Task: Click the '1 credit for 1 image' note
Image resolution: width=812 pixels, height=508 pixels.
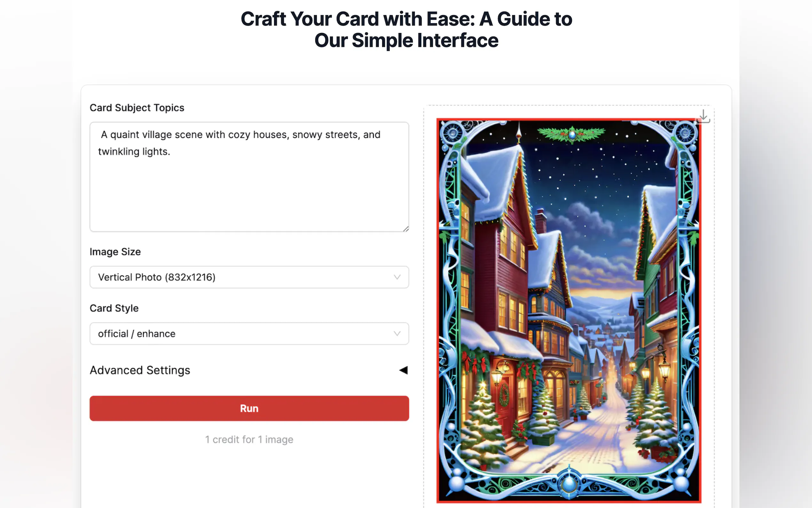Action: click(249, 440)
